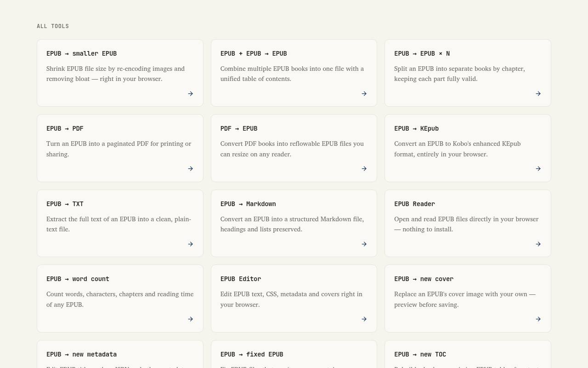Click arrow icon on EPUB → TXT card
The height and width of the screenshot is (368, 588).
190,244
